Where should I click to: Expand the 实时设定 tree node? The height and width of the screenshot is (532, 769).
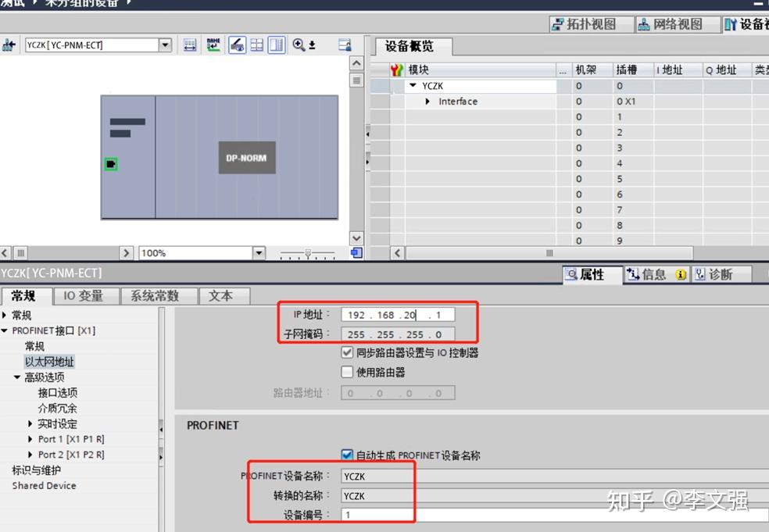(x=30, y=423)
